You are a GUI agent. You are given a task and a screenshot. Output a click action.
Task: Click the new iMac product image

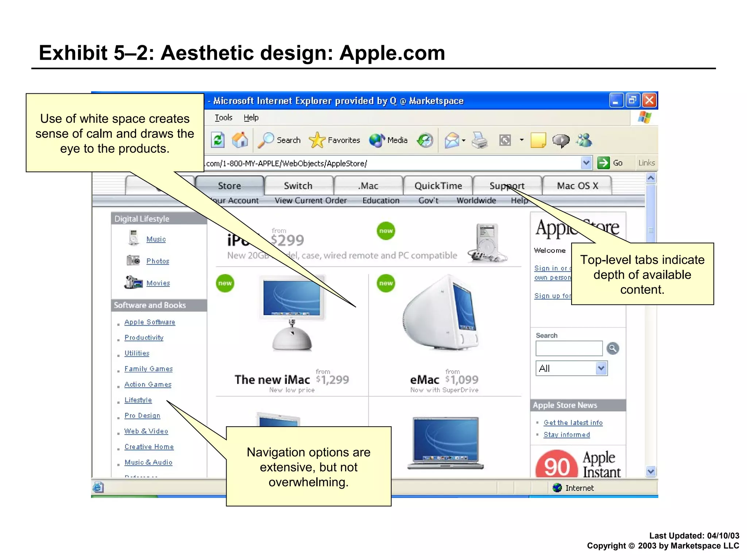[x=292, y=314]
